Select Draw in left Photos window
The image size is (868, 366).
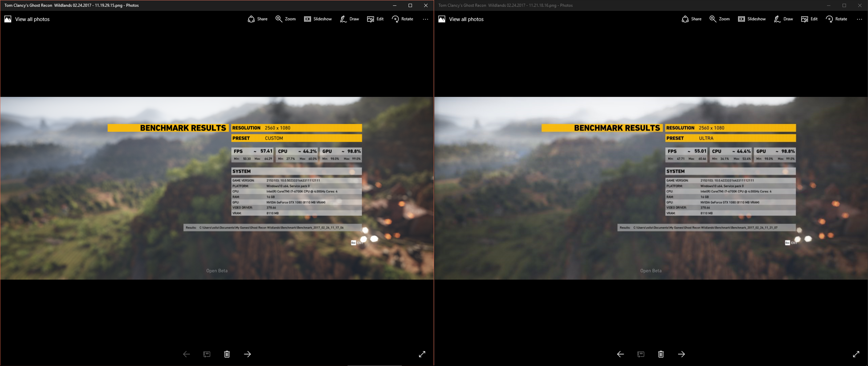[x=349, y=19]
